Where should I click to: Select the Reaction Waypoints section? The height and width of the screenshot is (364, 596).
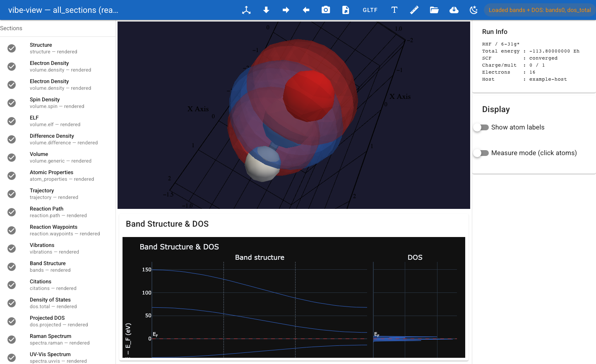[58, 230]
